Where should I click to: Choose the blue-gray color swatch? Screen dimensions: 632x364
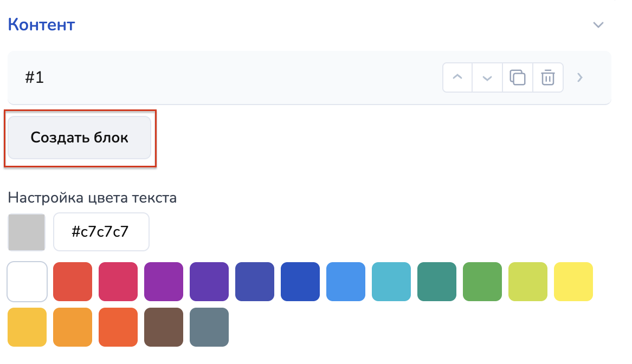point(209,327)
